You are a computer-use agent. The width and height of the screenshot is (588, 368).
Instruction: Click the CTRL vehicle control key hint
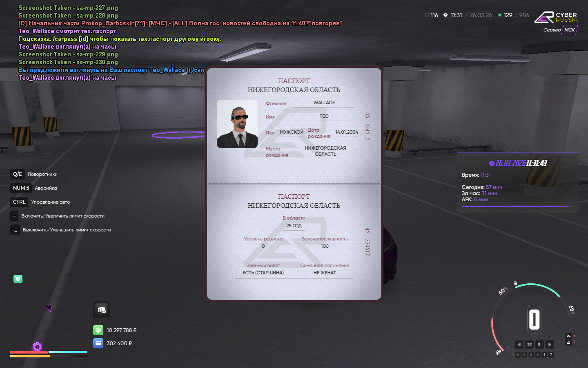[x=19, y=202]
